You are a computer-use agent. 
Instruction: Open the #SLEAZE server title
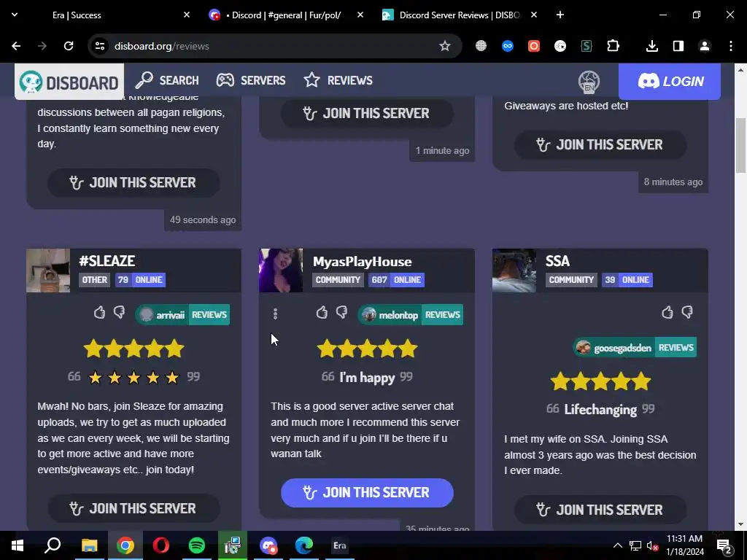click(107, 261)
